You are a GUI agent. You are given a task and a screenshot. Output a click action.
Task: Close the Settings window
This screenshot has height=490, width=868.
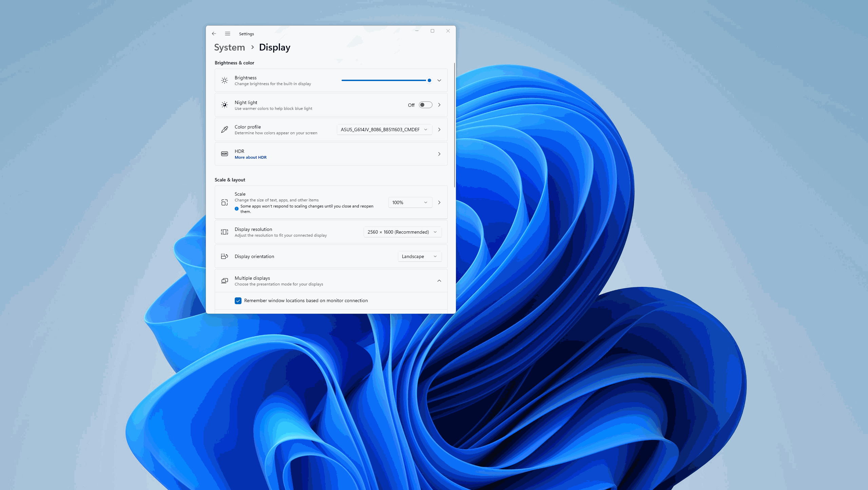click(x=448, y=31)
